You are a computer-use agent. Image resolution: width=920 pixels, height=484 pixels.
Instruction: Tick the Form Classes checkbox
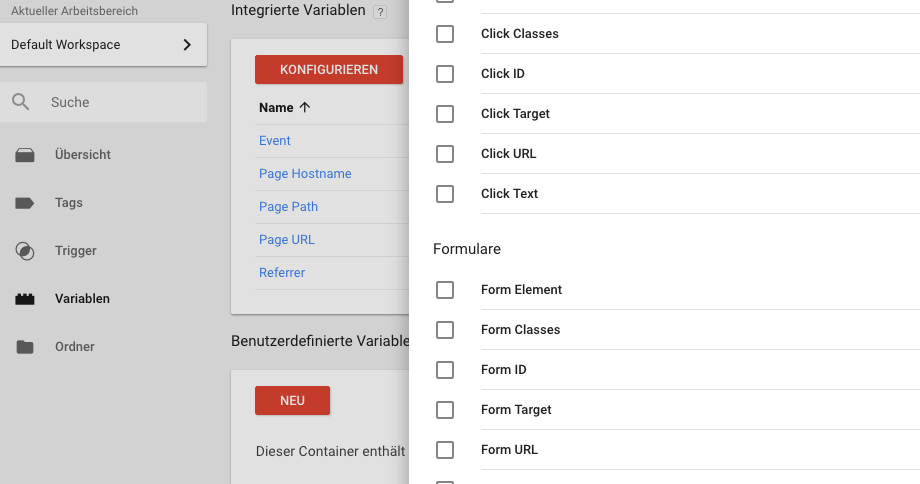pyautogui.click(x=445, y=330)
